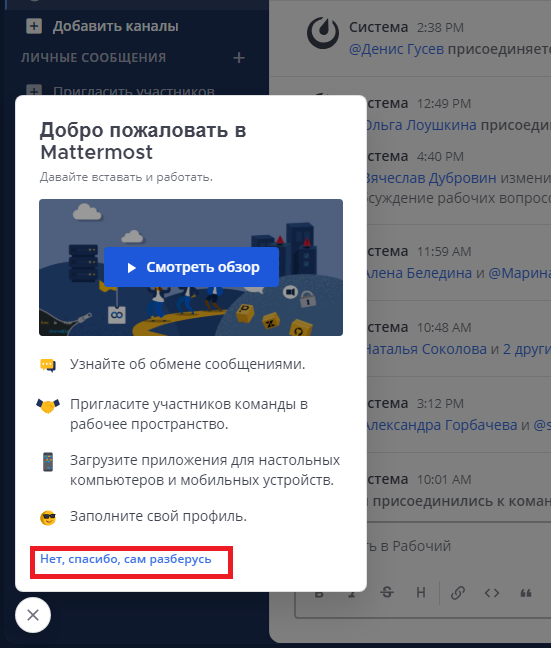The image size is (551, 648).
Task: Insert code with the angle brackets icon
Action: pyautogui.click(x=492, y=593)
